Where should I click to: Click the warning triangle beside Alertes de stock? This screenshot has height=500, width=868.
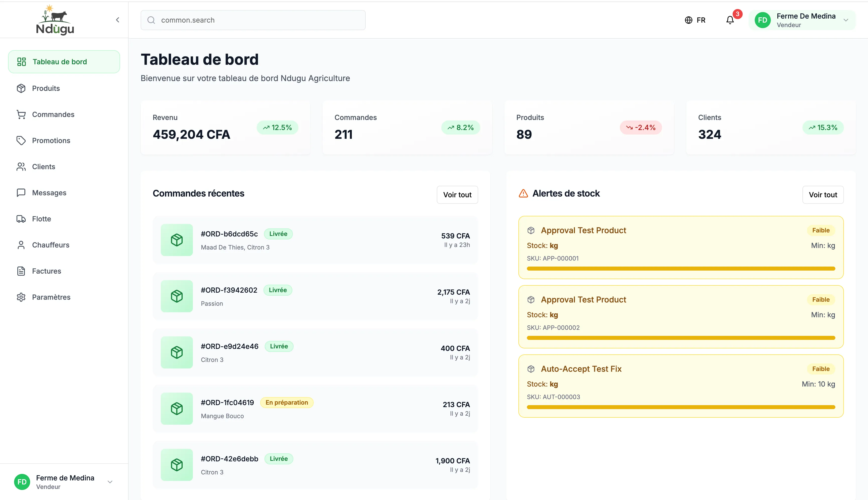523,193
